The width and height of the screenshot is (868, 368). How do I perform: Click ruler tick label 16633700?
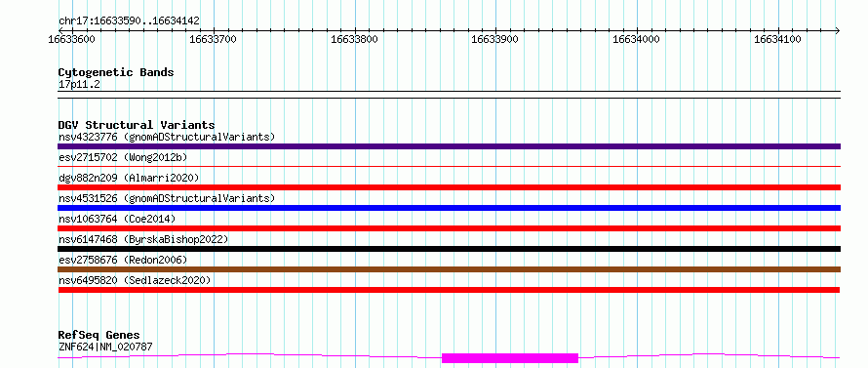213,39
